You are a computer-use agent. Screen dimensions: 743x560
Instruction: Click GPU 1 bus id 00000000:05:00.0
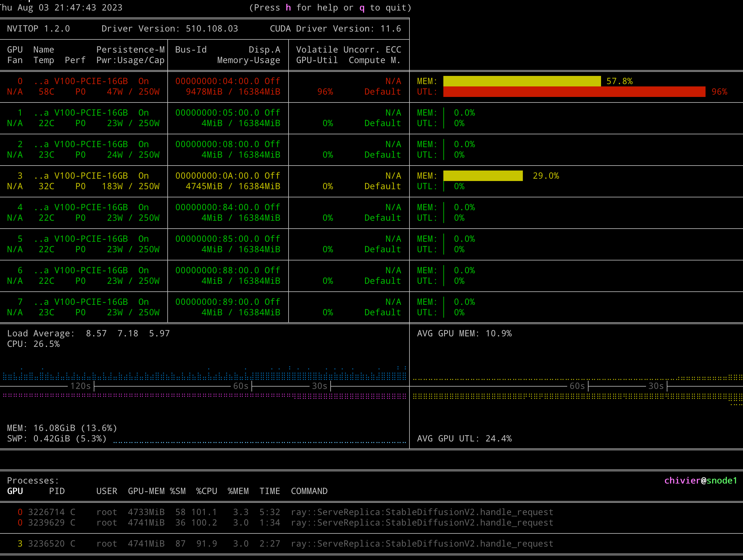(217, 113)
